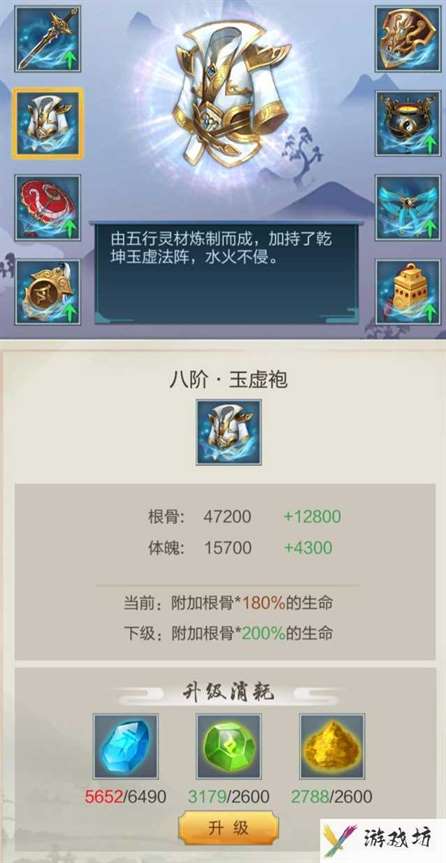
Task: Select the sword equipment slot
Action: [x=47, y=39]
